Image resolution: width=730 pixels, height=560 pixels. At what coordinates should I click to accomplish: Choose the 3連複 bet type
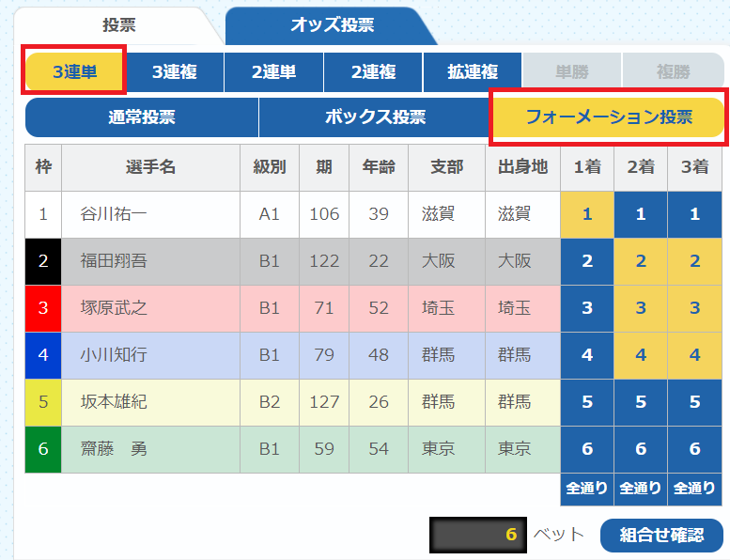tap(174, 71)
